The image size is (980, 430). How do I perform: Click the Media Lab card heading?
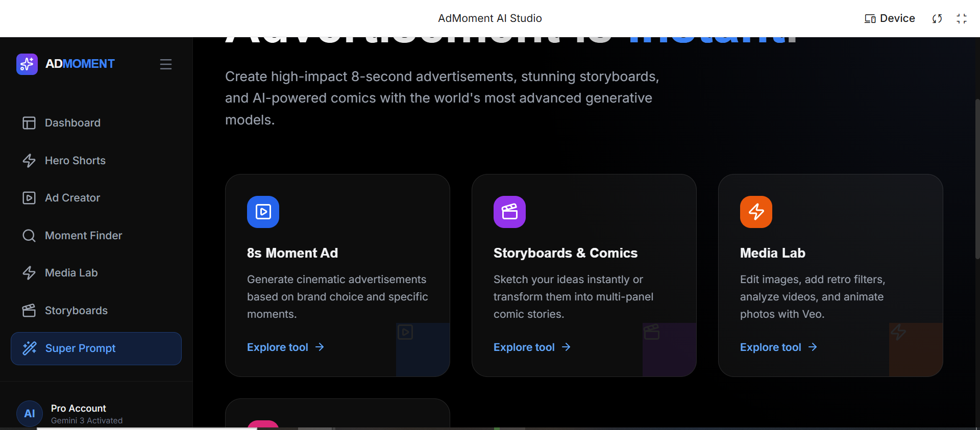773,253
